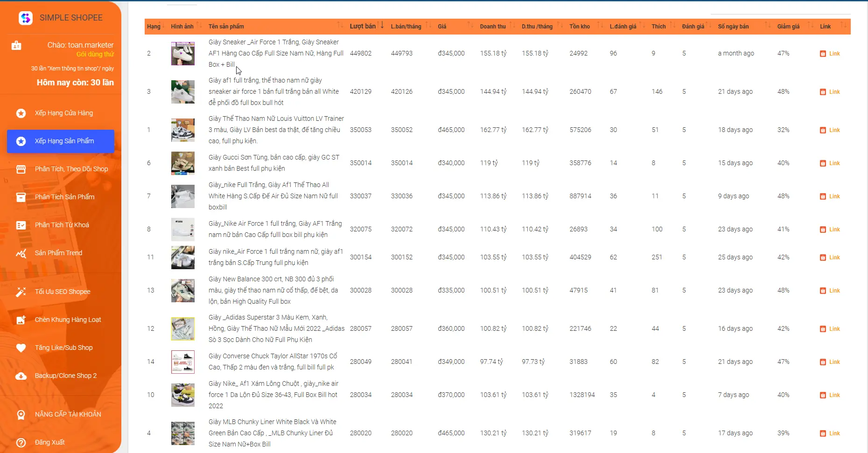The image size is (868, 453).
Task: Sort table by Doanh thu column
Action: [497, 27]
